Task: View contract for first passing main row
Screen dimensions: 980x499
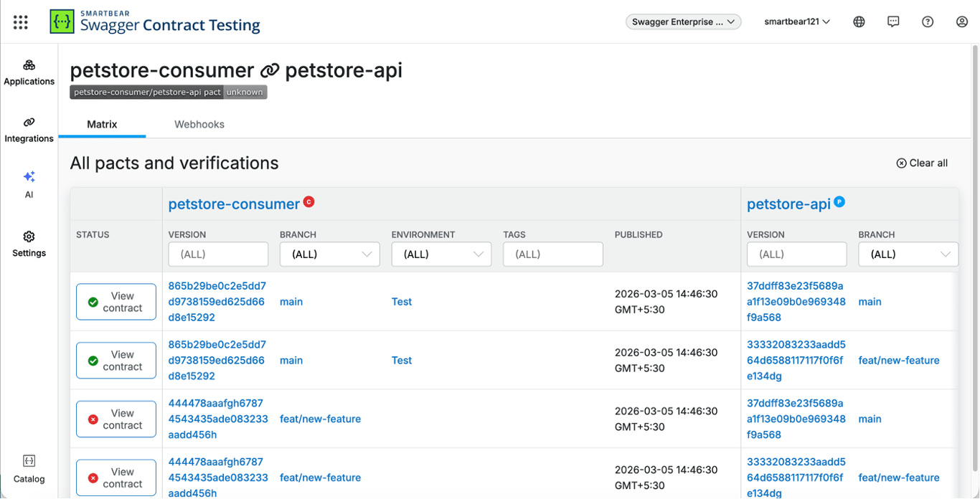Action: [x=116, y=302]
